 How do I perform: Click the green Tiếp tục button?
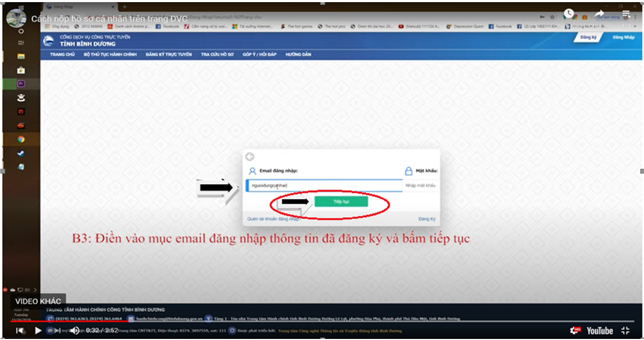(341, 202)
